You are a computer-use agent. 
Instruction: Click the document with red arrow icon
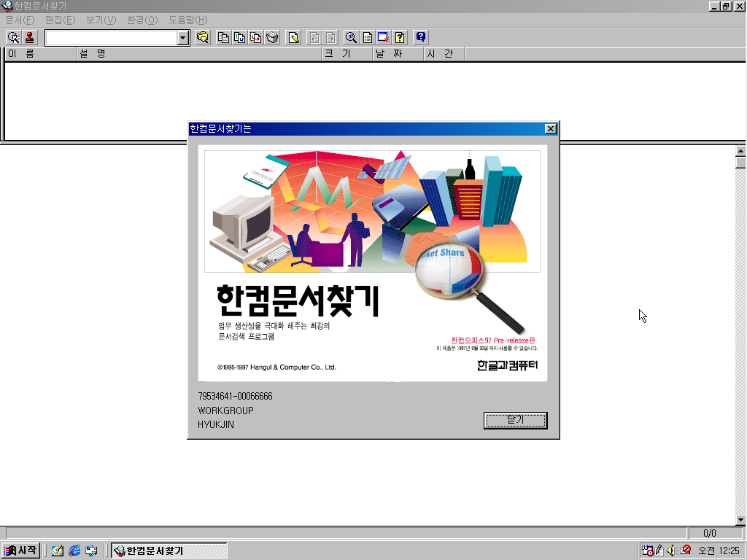(256, 38)
